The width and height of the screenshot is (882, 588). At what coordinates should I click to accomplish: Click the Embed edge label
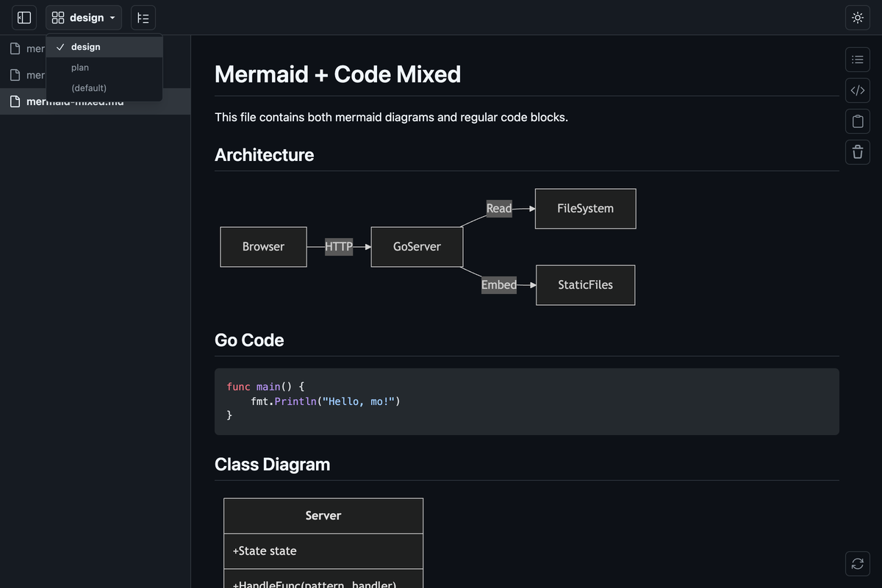[x=499, y=285]
